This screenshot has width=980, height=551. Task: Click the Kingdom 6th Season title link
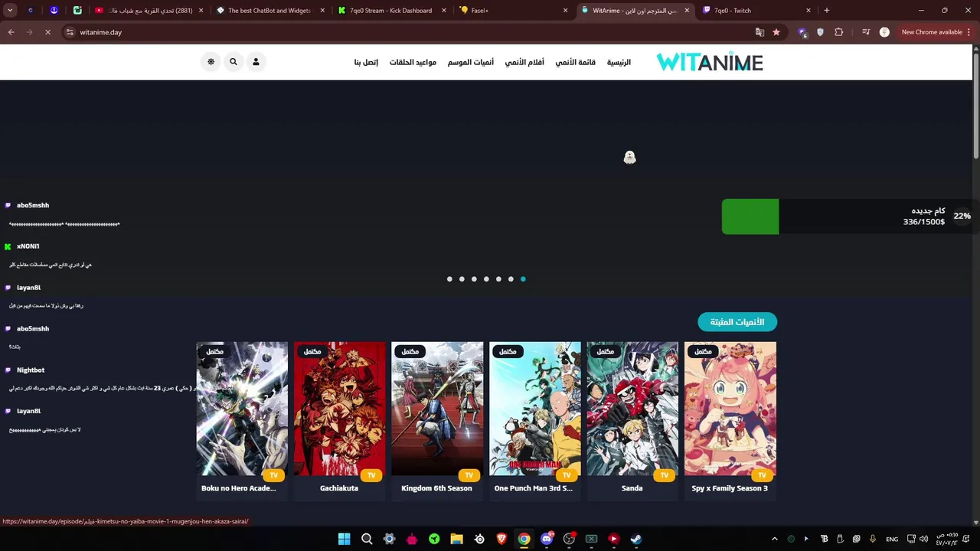(x=437, y=488)
